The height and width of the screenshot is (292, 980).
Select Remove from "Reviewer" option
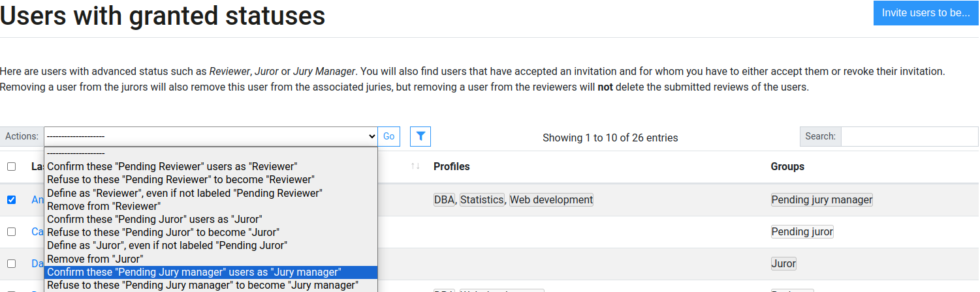pos(104,206)
